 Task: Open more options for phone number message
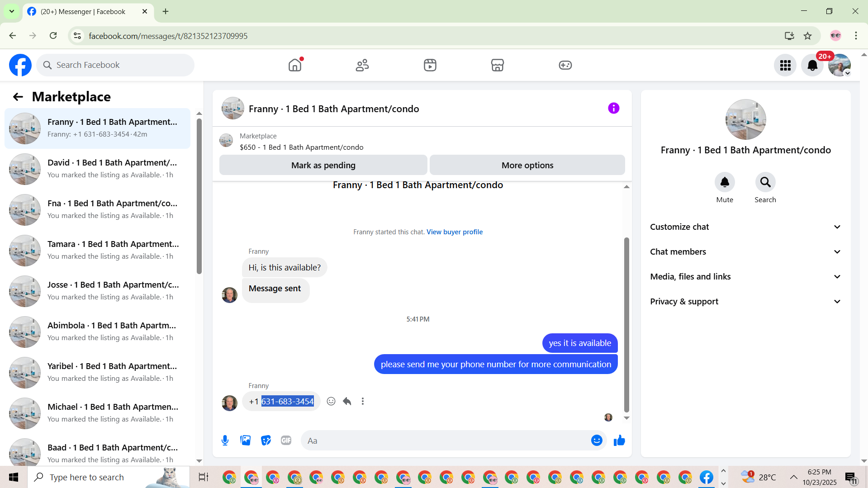coord(363,402)
